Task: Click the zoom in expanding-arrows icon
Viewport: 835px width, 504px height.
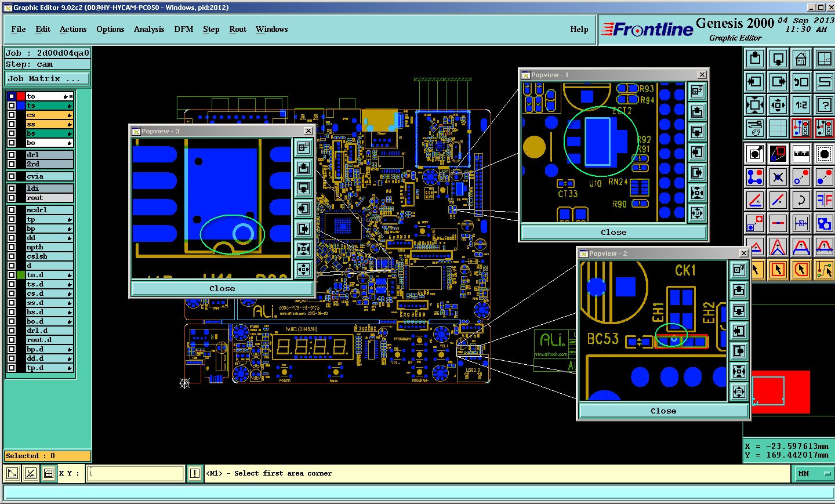Action: point(755,105)
